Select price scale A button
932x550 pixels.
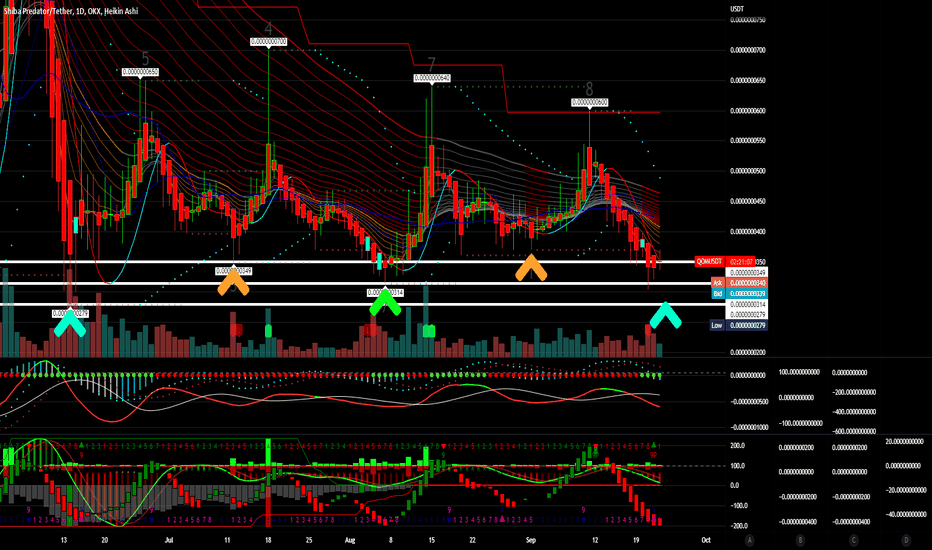coord(750,540)
